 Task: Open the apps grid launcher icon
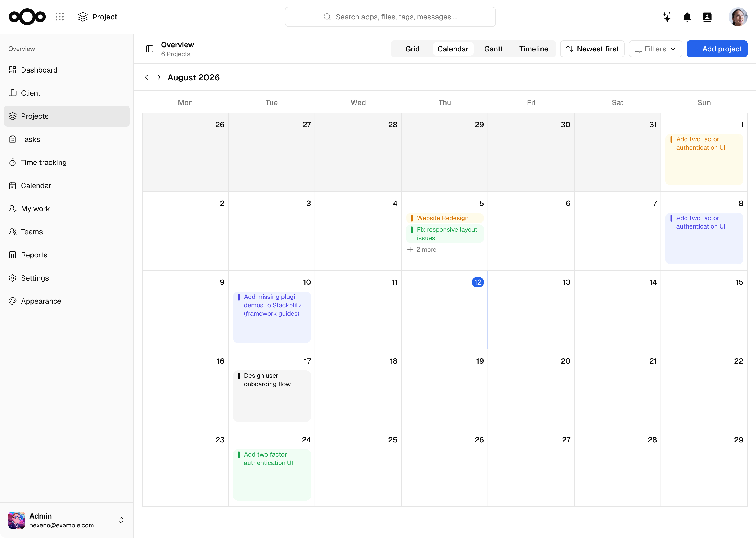[x=60, y=17]
